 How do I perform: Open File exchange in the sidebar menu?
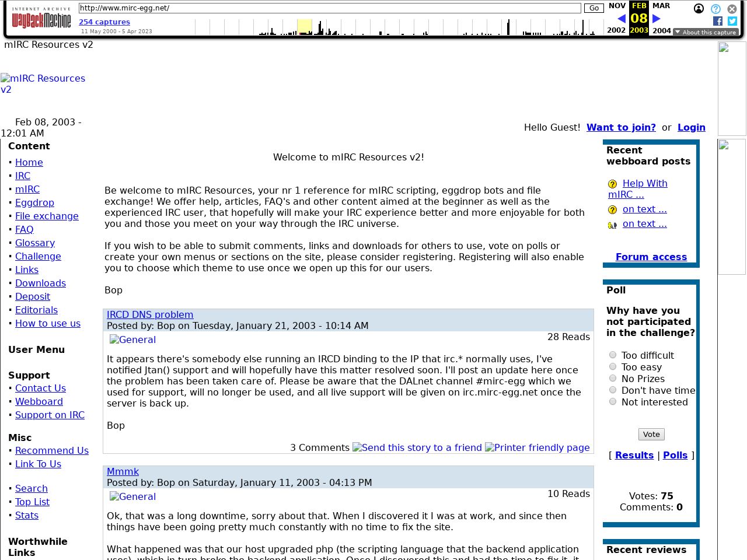47,216
